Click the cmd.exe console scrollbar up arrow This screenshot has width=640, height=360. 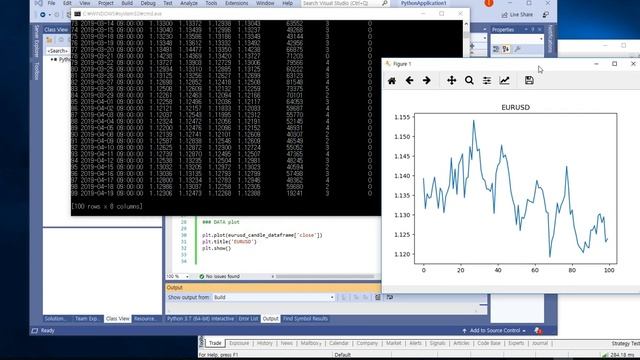click(x=466, y=24)
